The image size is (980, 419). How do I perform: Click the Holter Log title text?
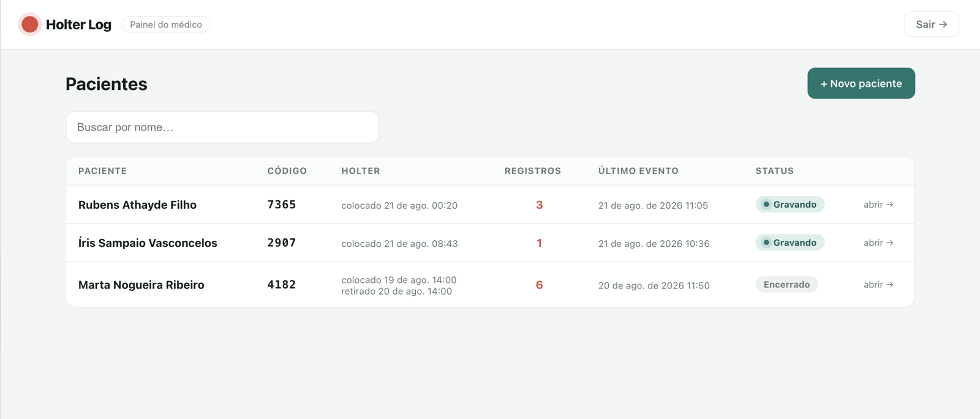coord(78,25)
